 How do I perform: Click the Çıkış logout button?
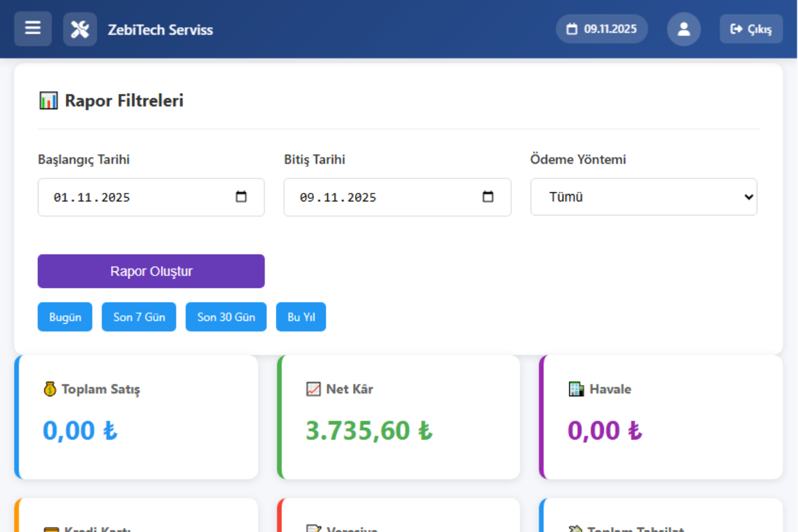[x=751, y=29]
